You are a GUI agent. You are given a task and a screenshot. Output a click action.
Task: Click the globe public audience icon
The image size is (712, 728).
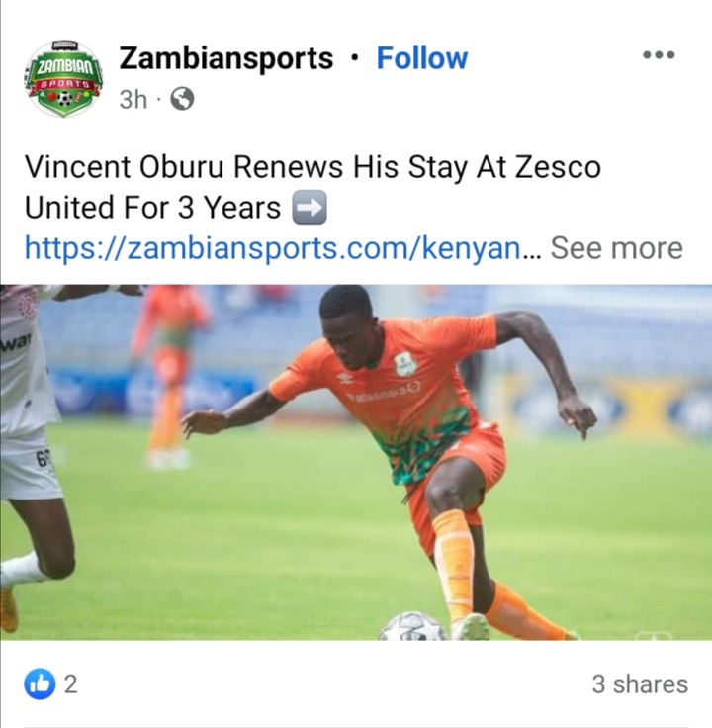tap(182, 99)
